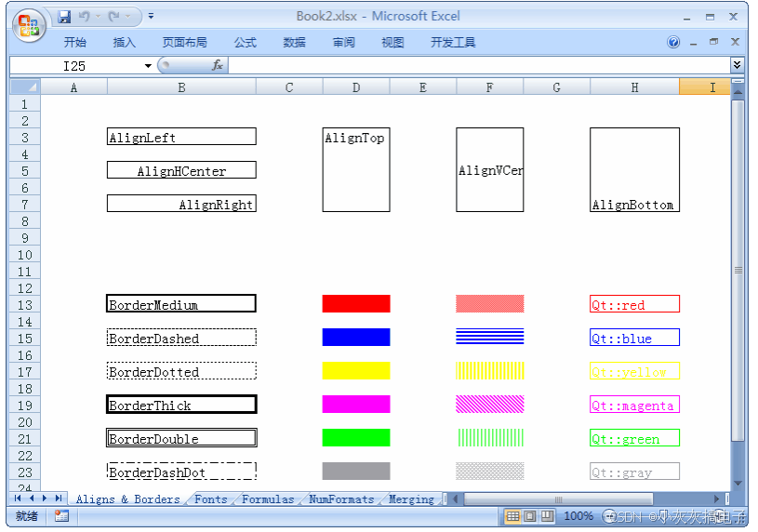Go to first sheet tab arrow

tap(18, 499)
